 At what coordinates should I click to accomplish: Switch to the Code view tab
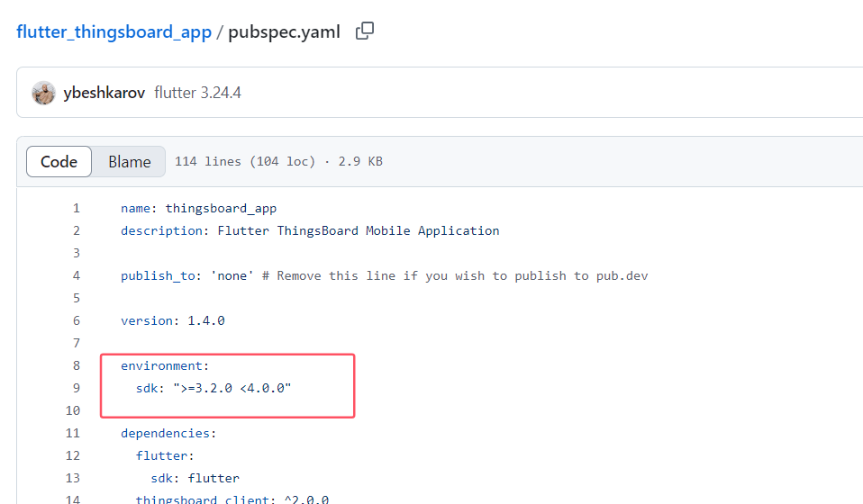click(x=59, y=162)
